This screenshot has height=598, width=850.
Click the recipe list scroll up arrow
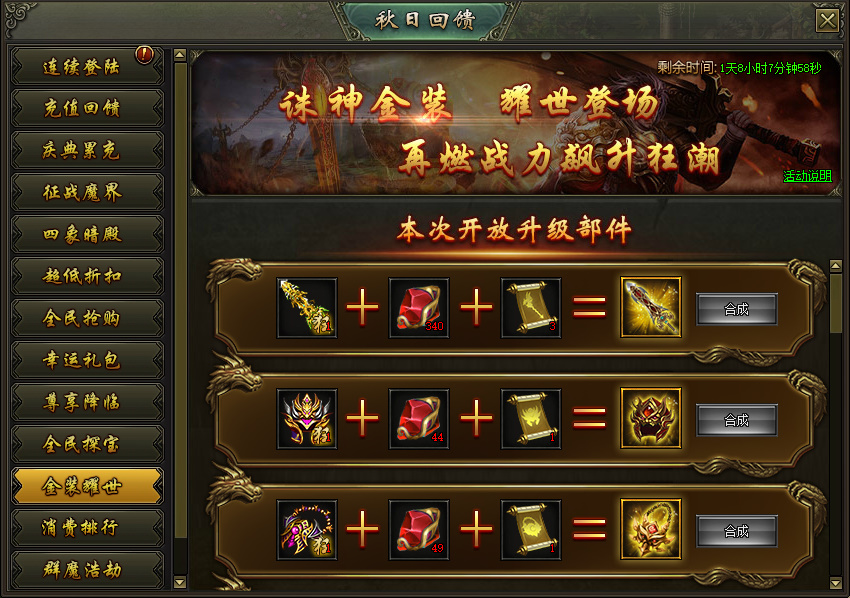coord(835,266)
